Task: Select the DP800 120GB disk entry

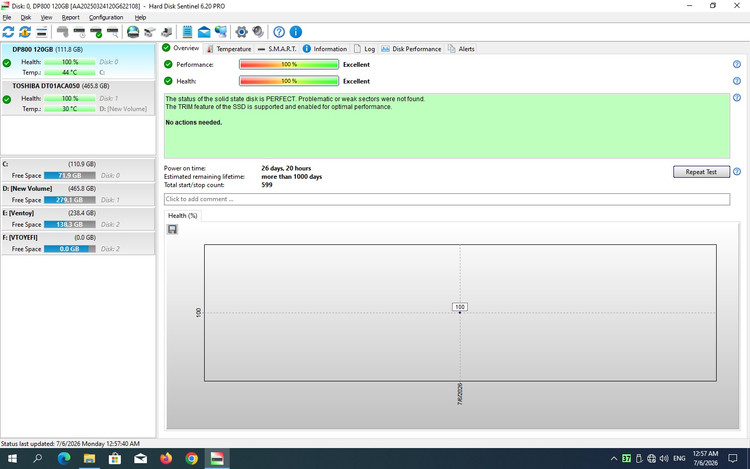Action: [x=78, y=61]
